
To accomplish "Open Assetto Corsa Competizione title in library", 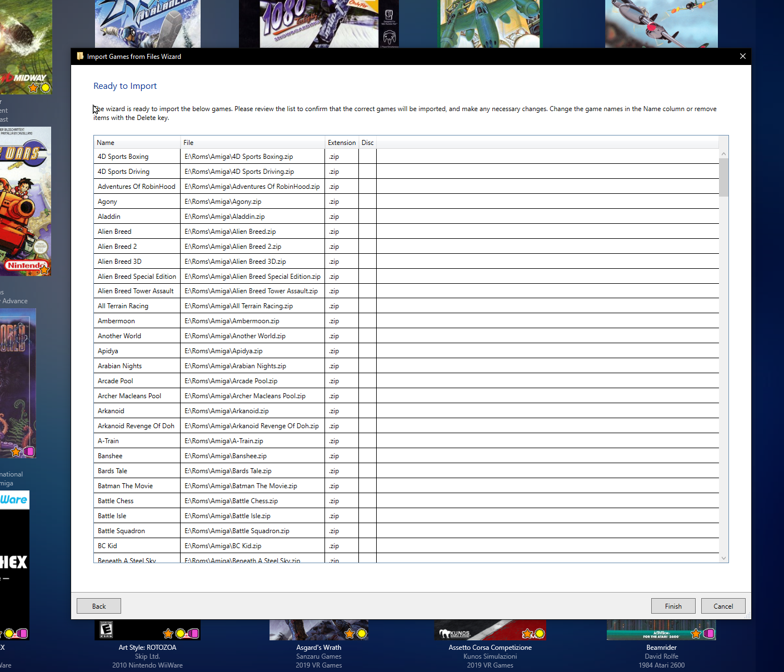I will (x=490, y=648).
